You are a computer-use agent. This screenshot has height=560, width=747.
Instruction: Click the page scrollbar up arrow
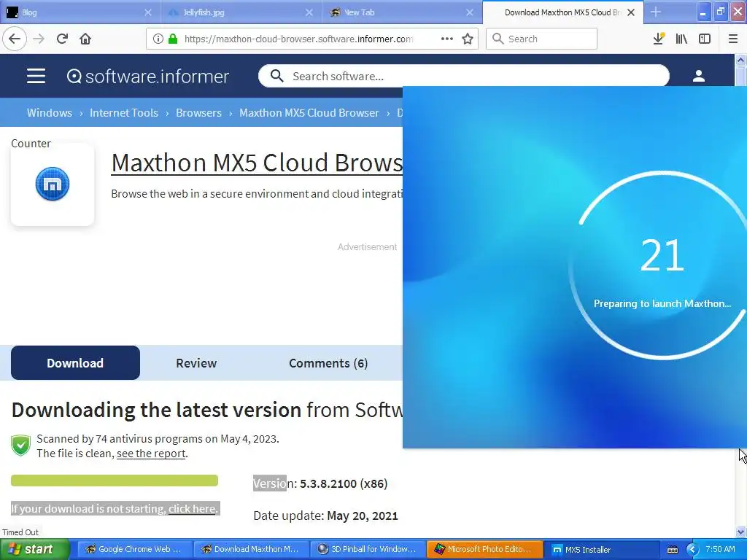click(x=740, y=60)
